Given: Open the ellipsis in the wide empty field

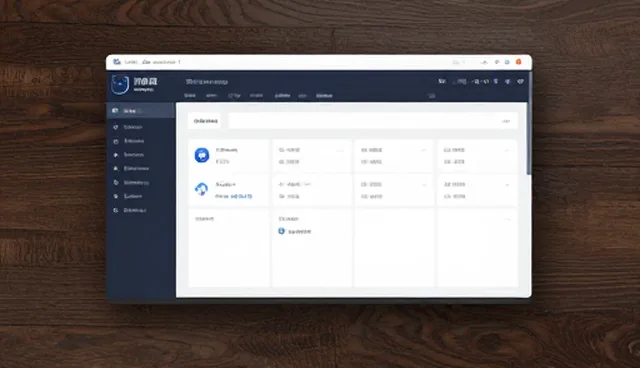Looking at the screenshot, I should click(506, 121).
